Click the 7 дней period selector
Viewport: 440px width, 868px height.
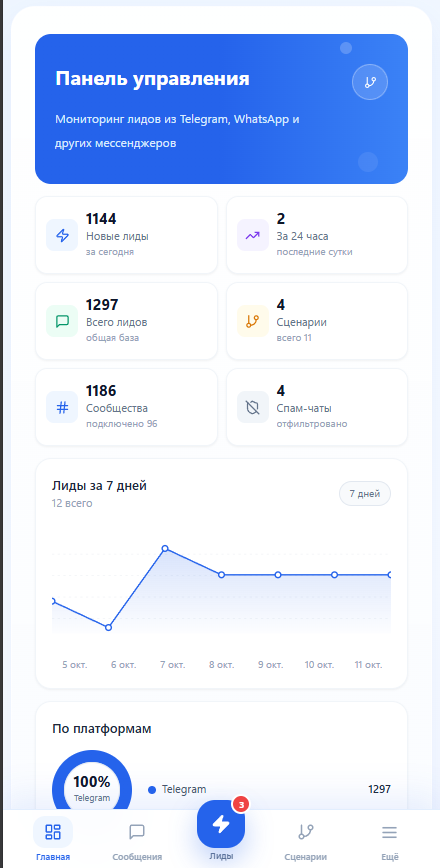(x=365, y=494)
